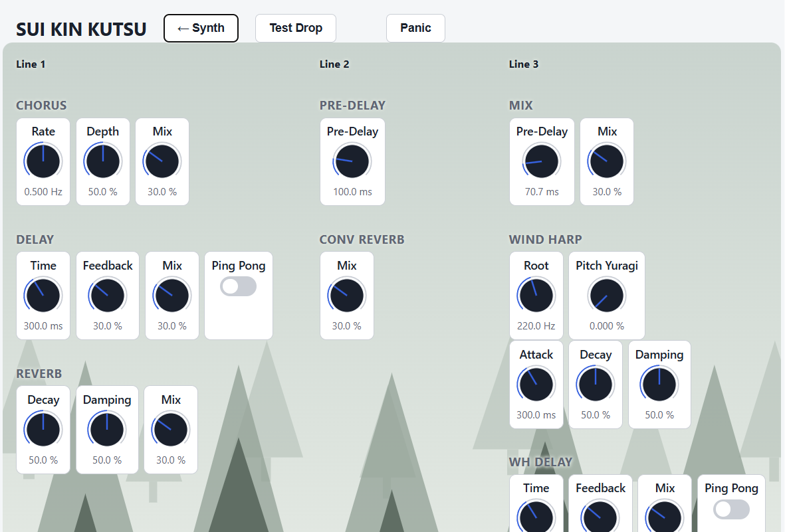Screen dimensions: 785x532
Task: Click the Reverb Mix knob
Action: click(171, 430)
